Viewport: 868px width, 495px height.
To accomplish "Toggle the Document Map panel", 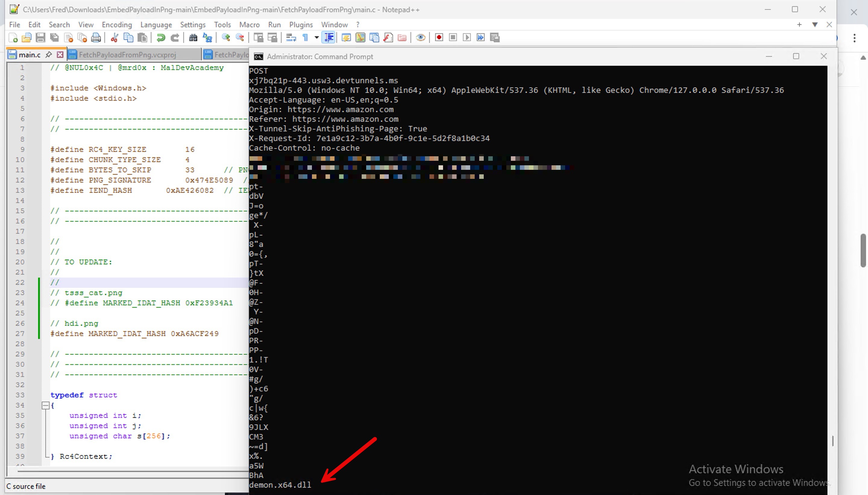I will (360, 37).
